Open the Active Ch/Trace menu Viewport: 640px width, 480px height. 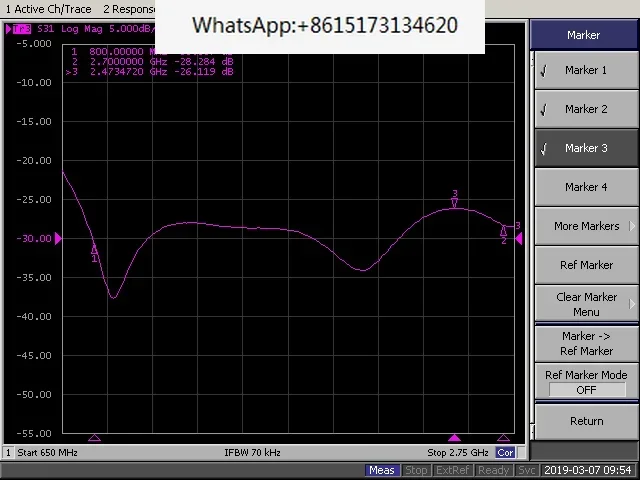pos(50,9)
